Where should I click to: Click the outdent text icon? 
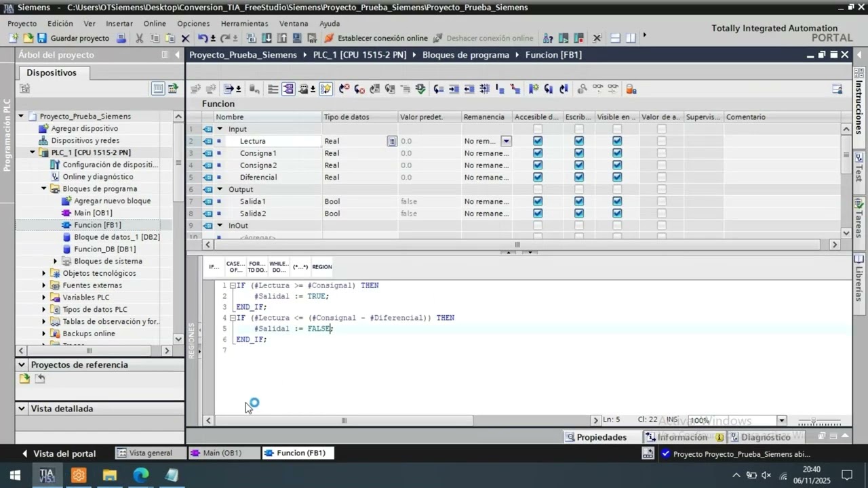click(470, 89)
